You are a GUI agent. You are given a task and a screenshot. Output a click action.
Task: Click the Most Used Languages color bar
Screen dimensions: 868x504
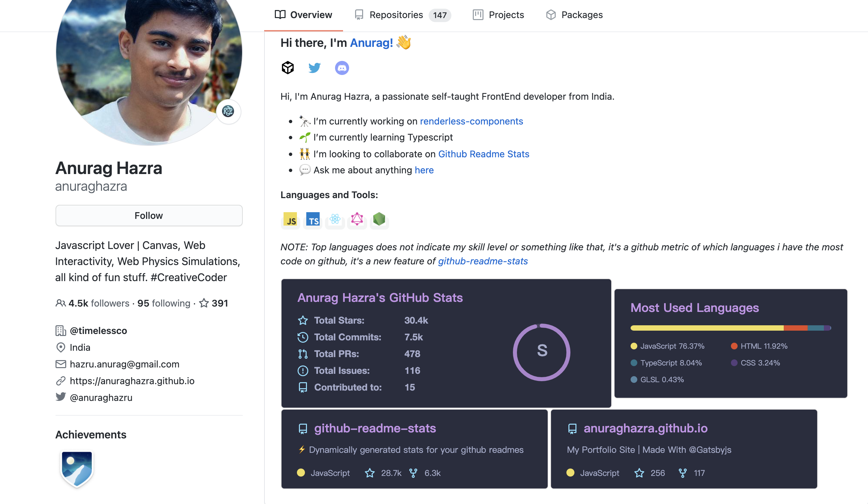pyautogui.click(x=731, y=328)
